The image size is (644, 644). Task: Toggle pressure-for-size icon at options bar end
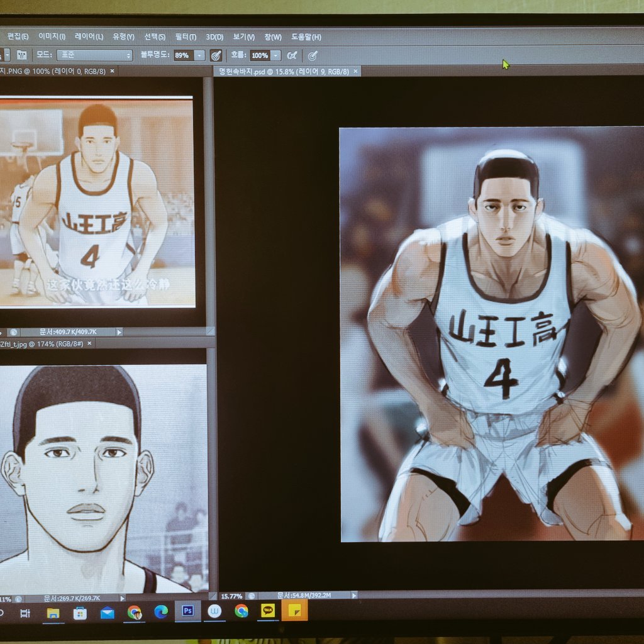click(x=313, y=55)
